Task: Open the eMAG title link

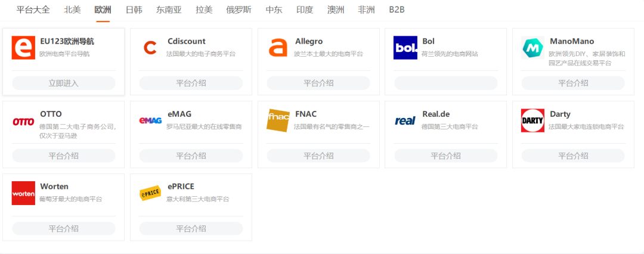Action: 179,114
